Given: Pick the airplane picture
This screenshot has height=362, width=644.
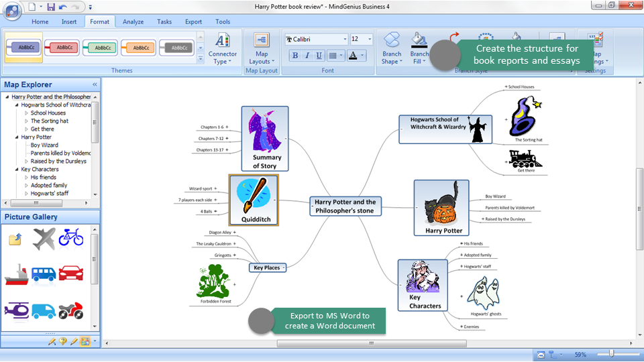Looking at the screenshot, I should [44, 239].
